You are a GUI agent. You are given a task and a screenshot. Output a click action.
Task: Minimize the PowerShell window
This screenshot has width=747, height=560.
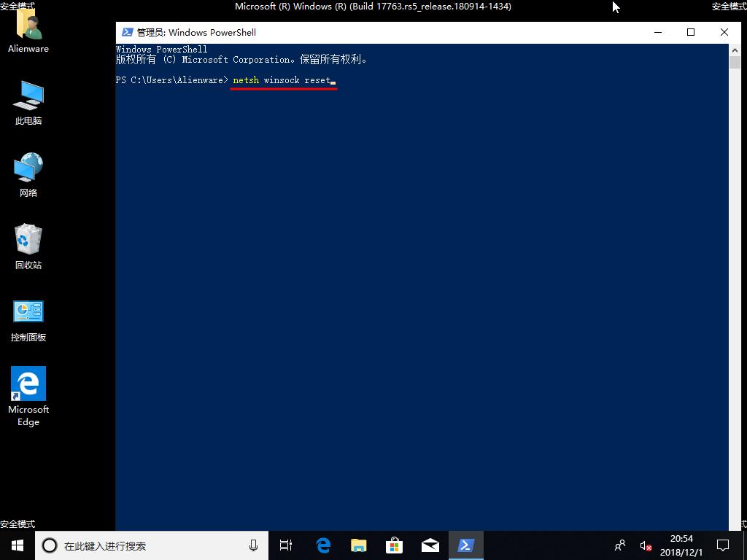click(x=659, y=32)
